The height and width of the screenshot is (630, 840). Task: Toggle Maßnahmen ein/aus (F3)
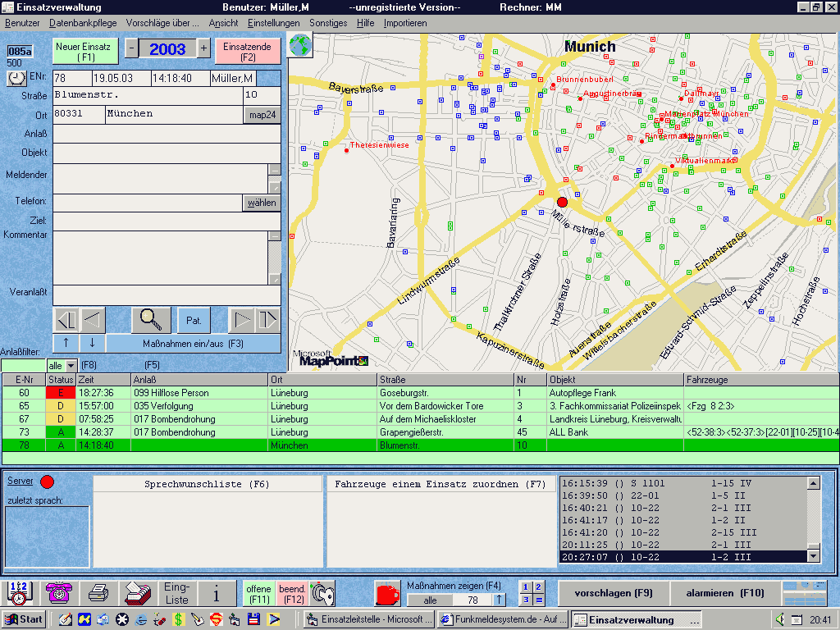click(193, 344)
